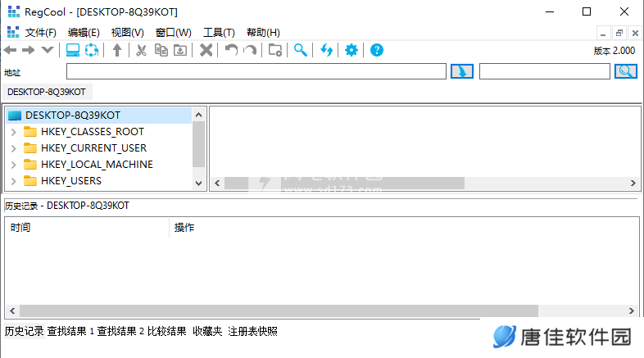Click the tree vertical scrollbar thumb

click(199, 144)
